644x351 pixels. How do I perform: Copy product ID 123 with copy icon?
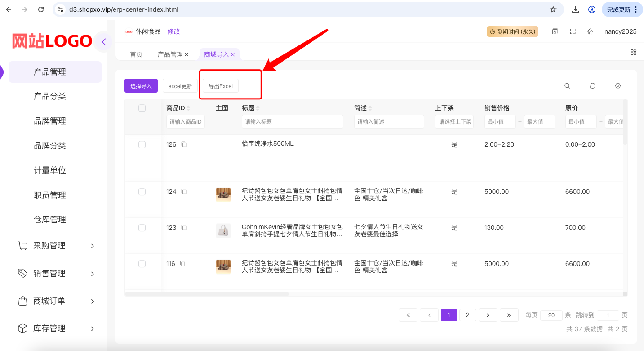point(184,228)
